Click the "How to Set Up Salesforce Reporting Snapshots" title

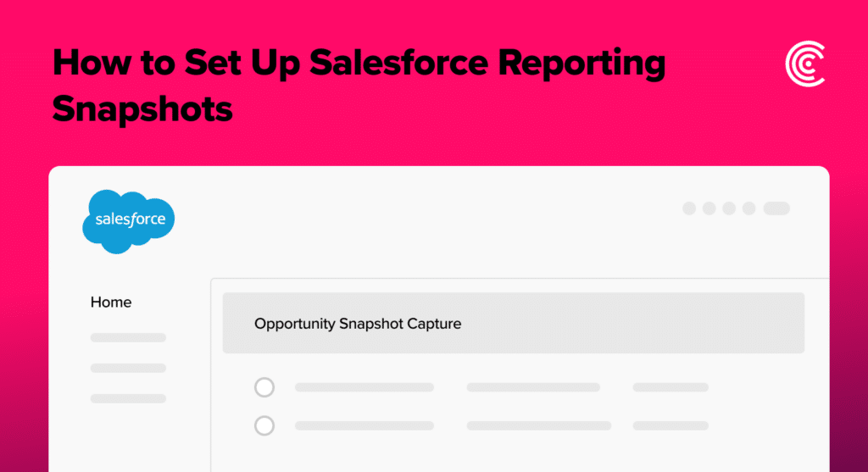359,86
